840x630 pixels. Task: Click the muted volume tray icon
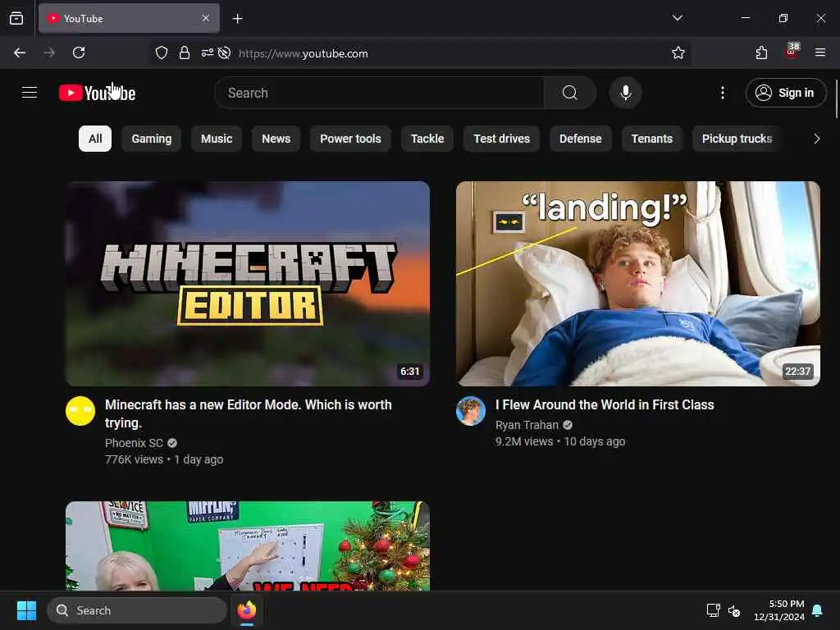tap(734, 610)
